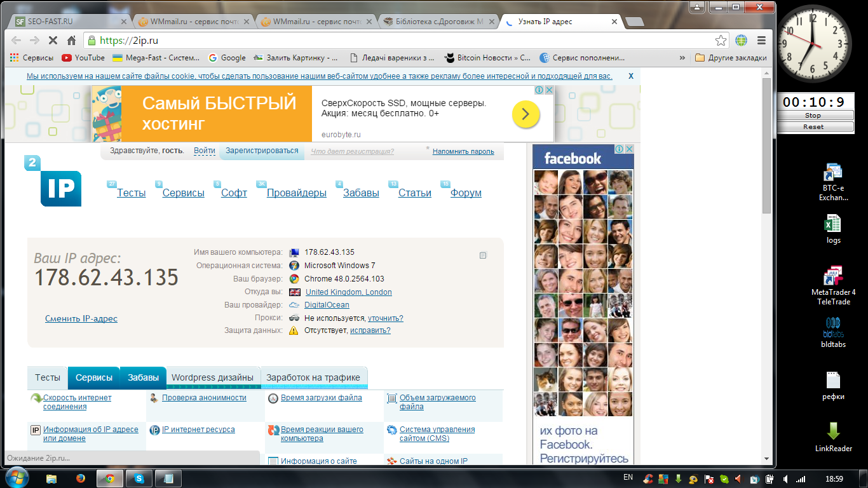Screen dimensions: 868x488
Task: Select the logs Excel file on desktop
Action: click(833, 229)
